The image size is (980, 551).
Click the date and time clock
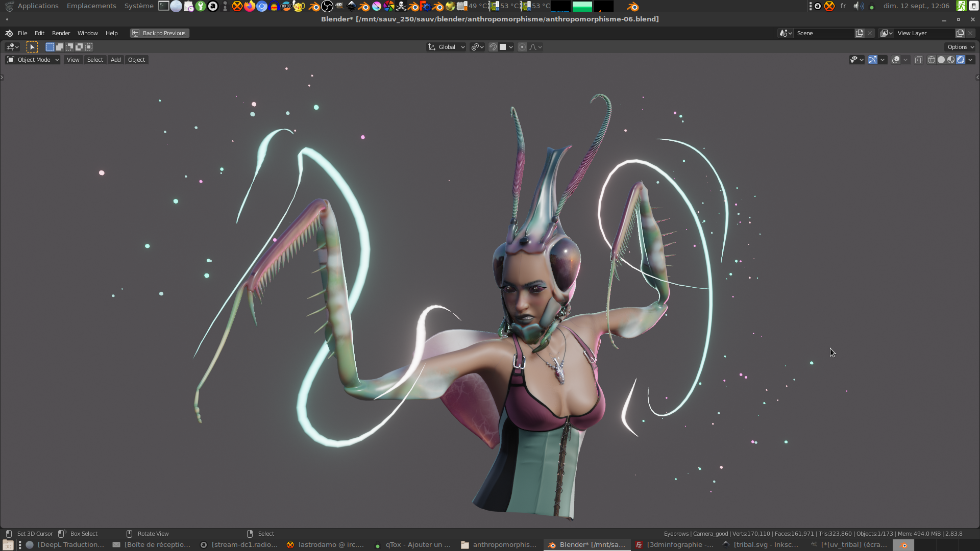[917, 6]
